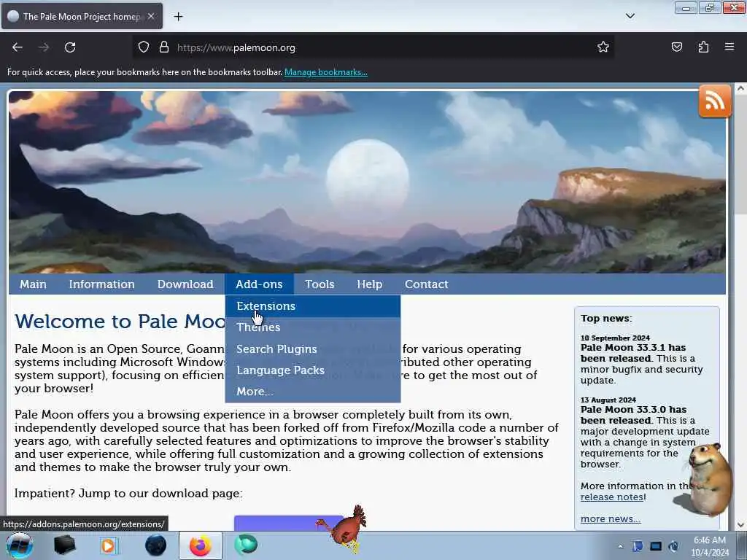Open the black box taskbar app
Viewport: 747px width, 560px height.
click(x=64, y=545)
